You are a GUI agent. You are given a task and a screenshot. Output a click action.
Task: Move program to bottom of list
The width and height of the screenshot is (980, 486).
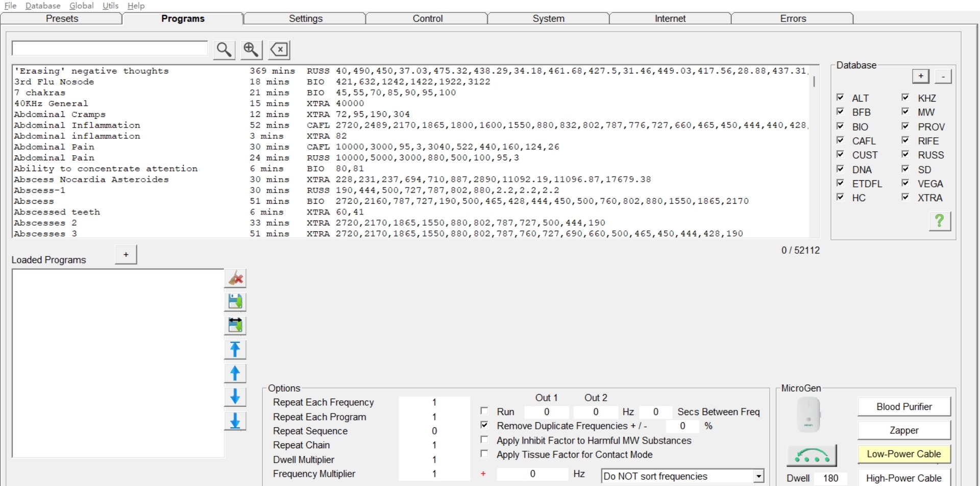tap(235, 421)
